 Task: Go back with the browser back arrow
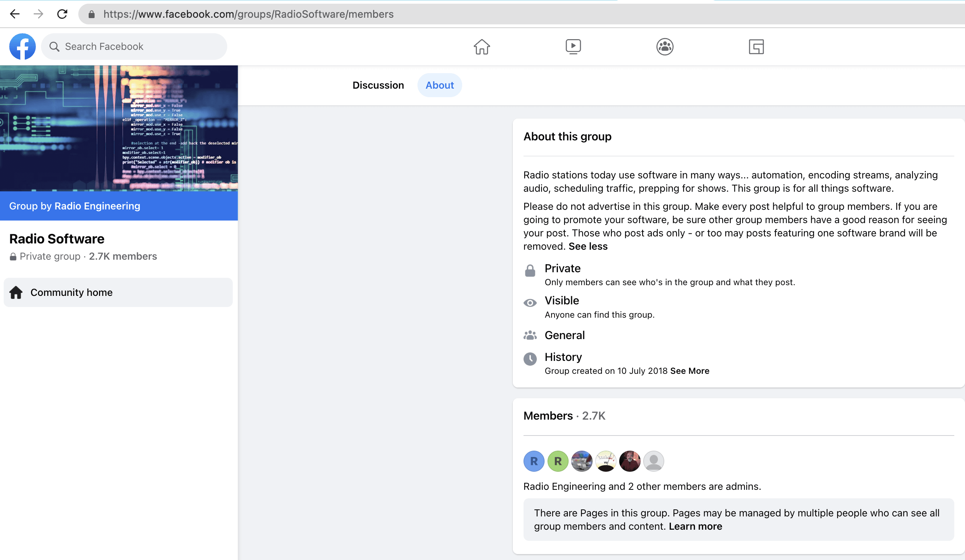pos(14,14)
